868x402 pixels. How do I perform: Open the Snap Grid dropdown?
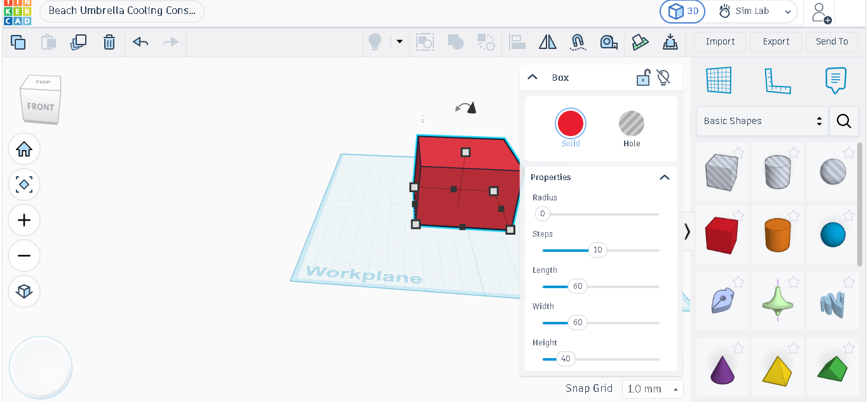(x=653, y=389)
